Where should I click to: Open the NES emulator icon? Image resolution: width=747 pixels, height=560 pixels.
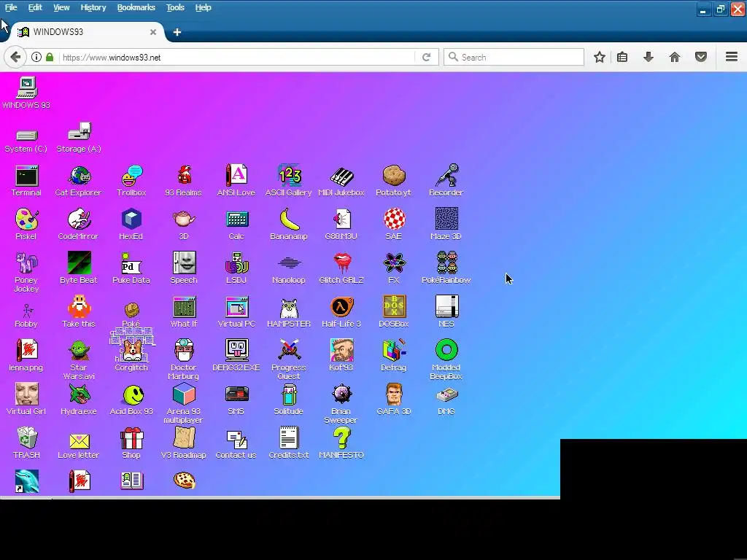click(446, 312)
